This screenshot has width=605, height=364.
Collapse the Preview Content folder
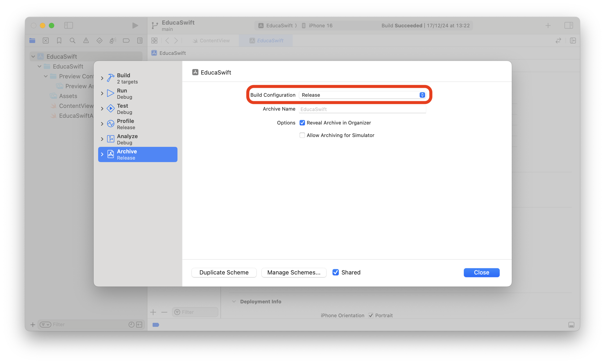coord(46,76)
